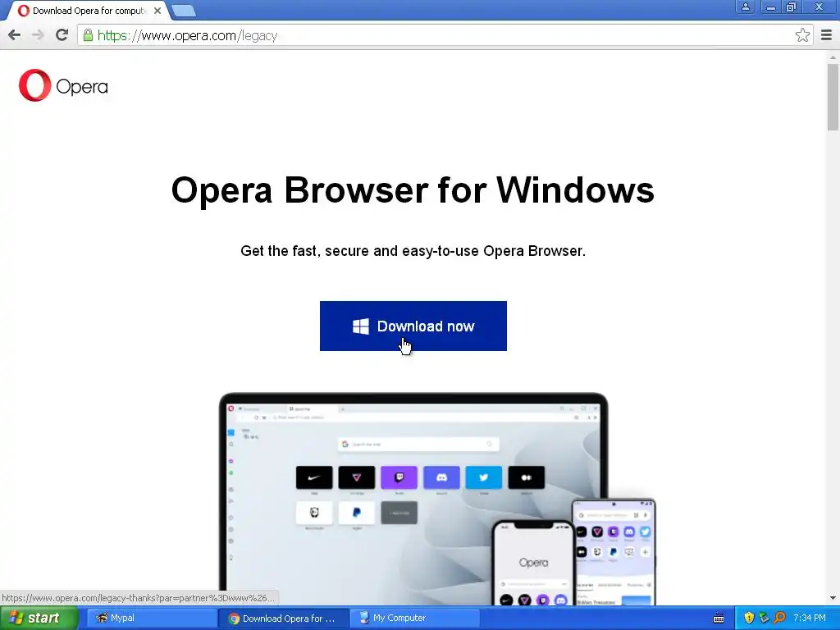The height and width of the screenshot is (630, 840).
Task: Click the Get the fast, secure tagline text
Action: (x=413, y=251)
